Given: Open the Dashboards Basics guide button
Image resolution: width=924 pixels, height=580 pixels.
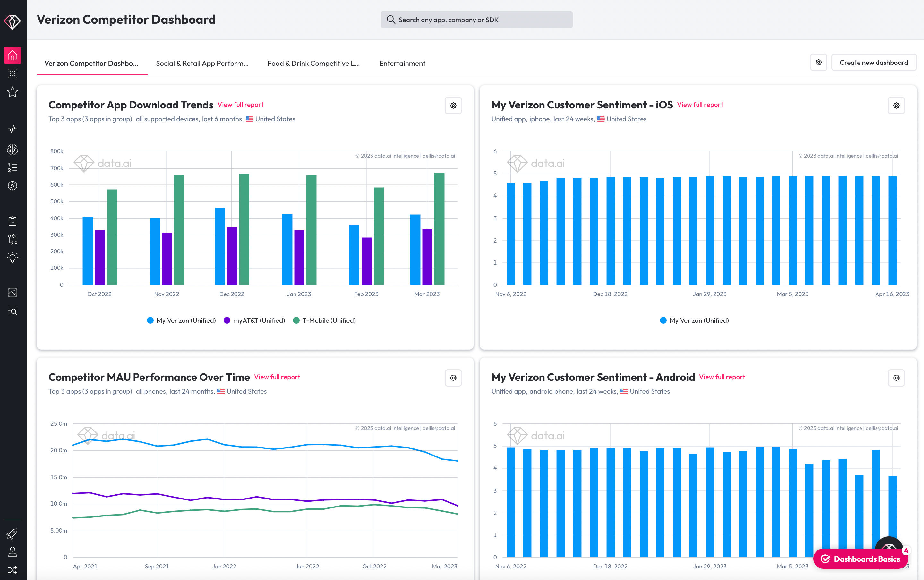Looking at the screenshot, I should click(860, 559).
